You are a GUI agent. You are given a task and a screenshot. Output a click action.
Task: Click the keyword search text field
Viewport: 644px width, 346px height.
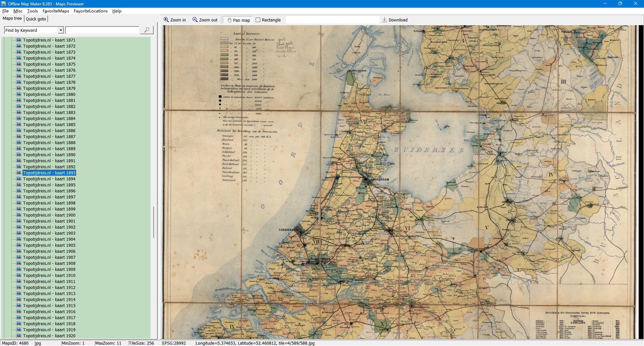(102, 30)
